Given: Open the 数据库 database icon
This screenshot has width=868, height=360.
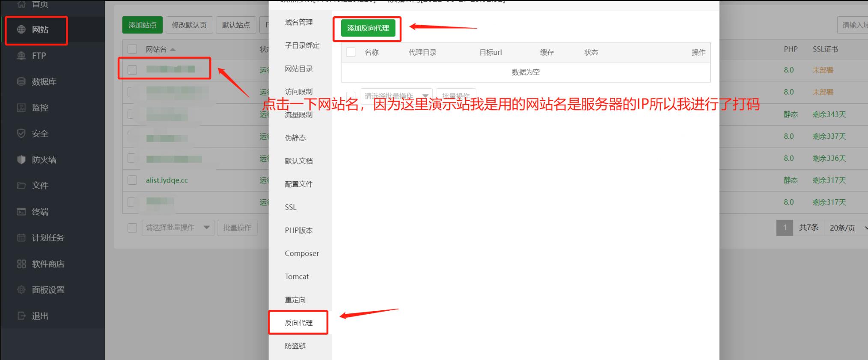Looking at the screenshot, I should click(21, 81).
